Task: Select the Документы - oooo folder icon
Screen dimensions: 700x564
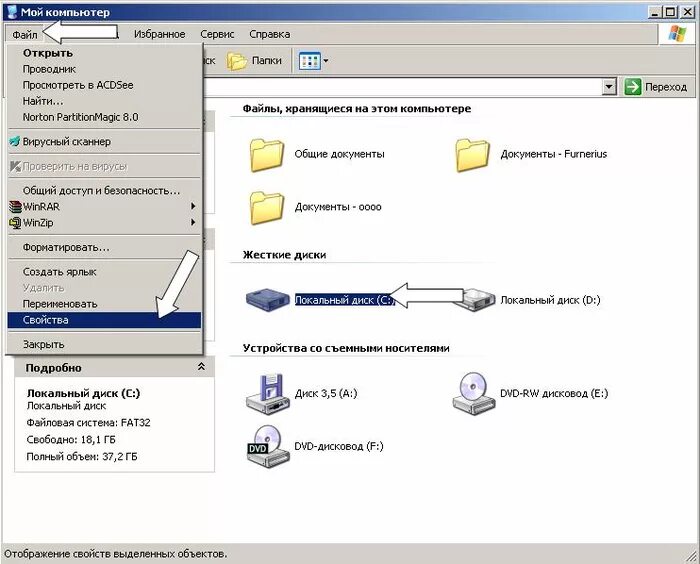Action: (267, 208)
